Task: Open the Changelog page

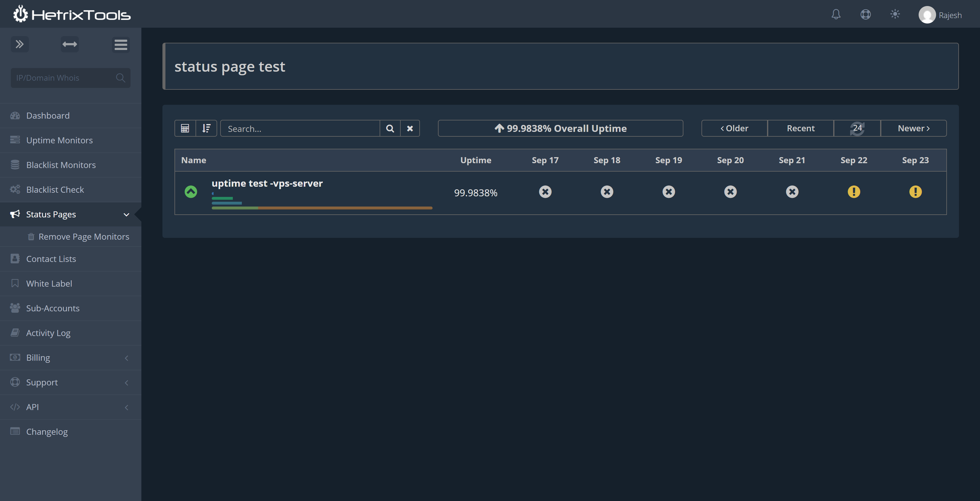Action: [70, 432]
